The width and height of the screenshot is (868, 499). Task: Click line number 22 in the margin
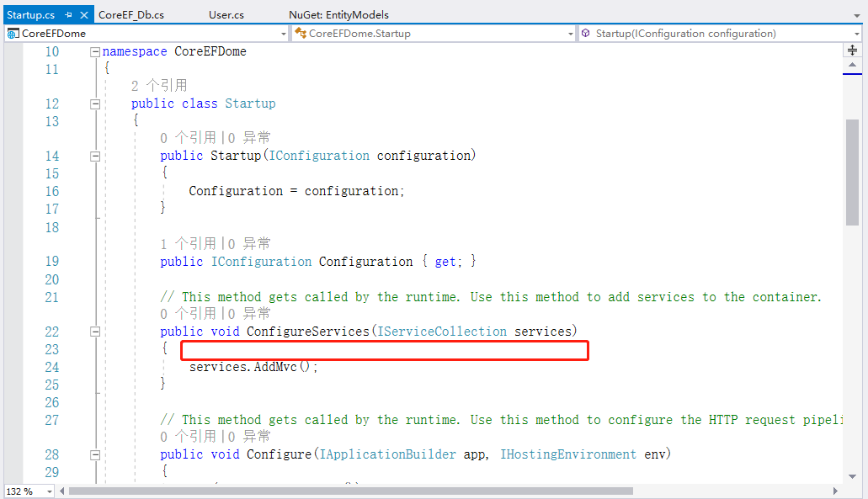point(52,332)
